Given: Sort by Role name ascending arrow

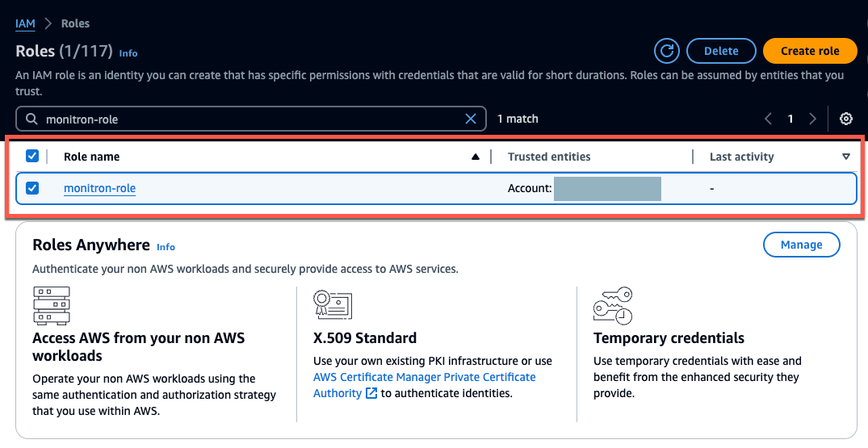Looking at the screenshot, I should (x=475, y=157).
